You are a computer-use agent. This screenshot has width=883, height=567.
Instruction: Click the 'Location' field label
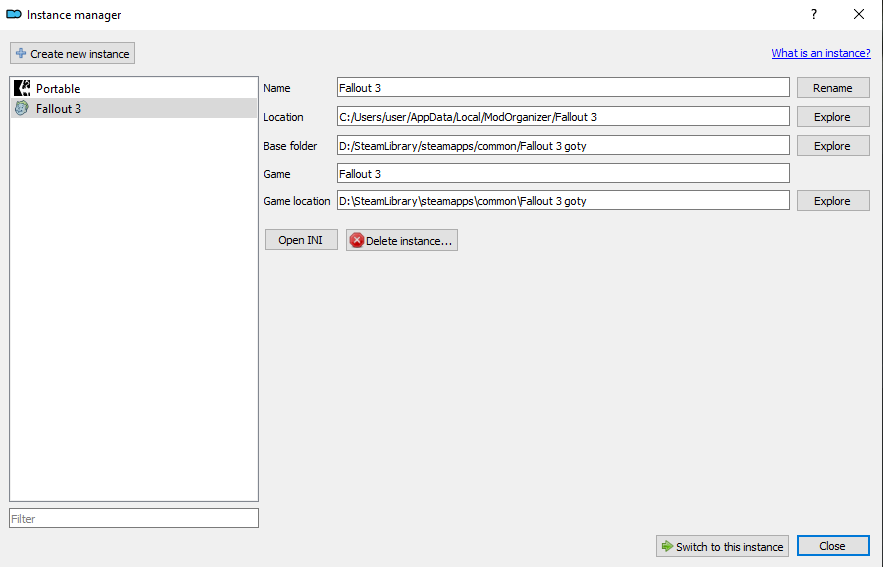[x=283, y=117]
